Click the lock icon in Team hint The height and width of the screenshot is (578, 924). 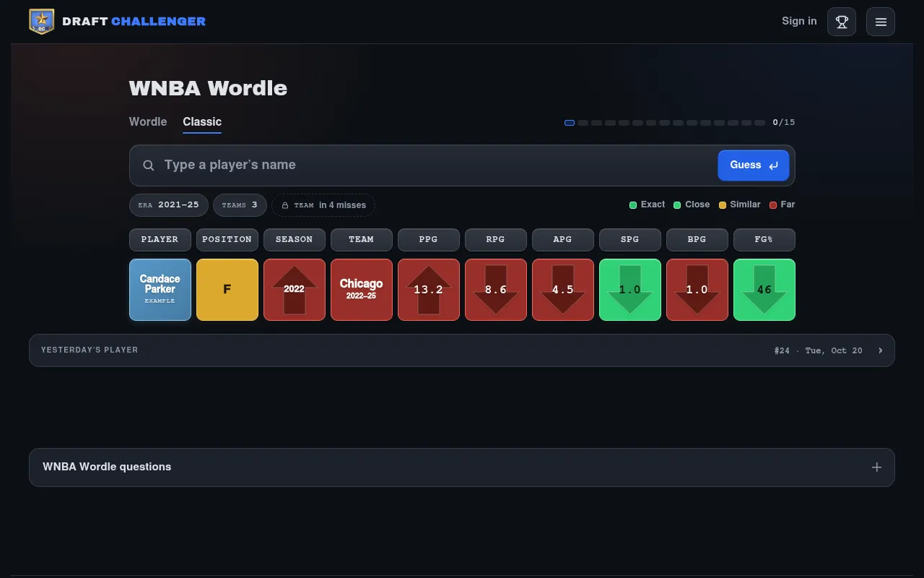(x=285, y=205)
